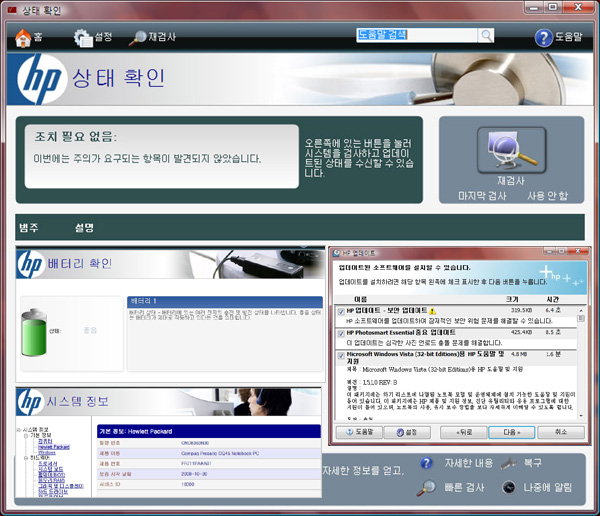Click the 기본 정보: Hewlett Packard table header

click(209, 431)
